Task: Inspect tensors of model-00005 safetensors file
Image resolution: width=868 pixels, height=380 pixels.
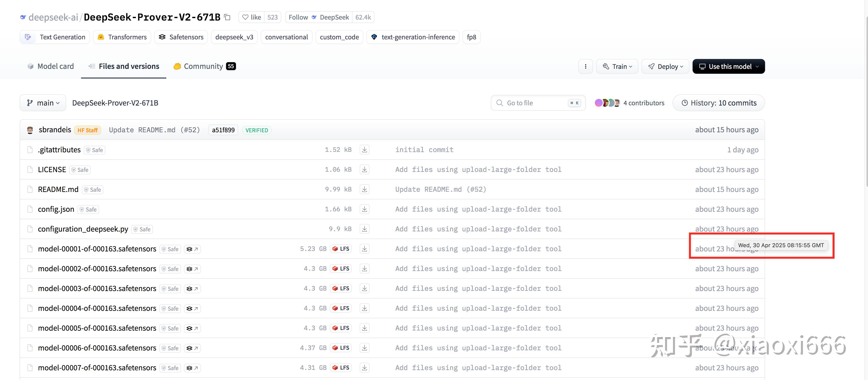Action: [192, 328]
